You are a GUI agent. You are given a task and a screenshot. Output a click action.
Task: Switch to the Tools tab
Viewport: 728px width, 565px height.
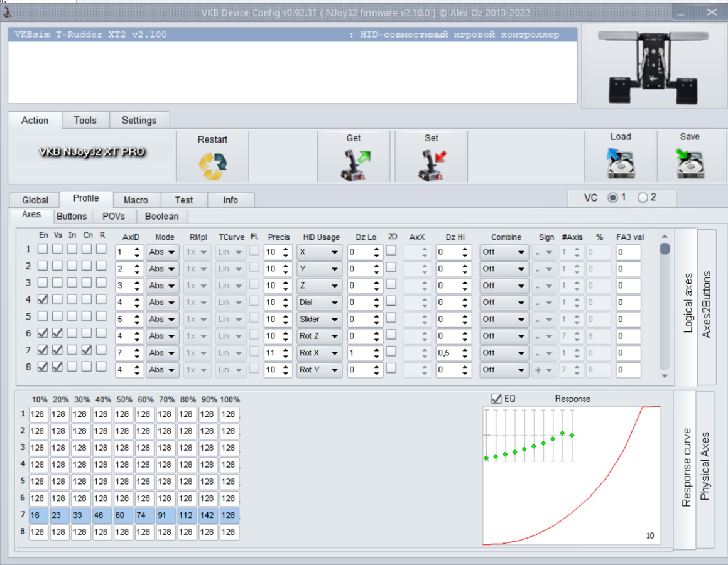85,121
